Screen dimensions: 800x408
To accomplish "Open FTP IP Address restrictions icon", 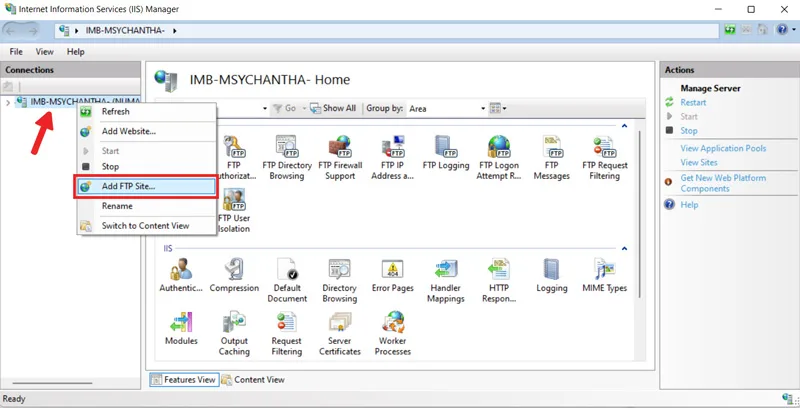I will pos(392,158).
